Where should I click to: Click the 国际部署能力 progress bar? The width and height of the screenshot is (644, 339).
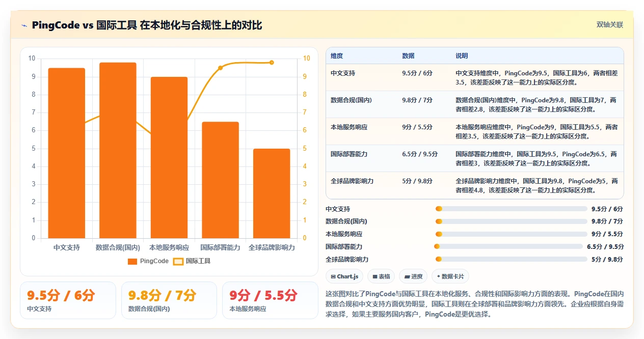pyautogui.click(x=508, y=246)
